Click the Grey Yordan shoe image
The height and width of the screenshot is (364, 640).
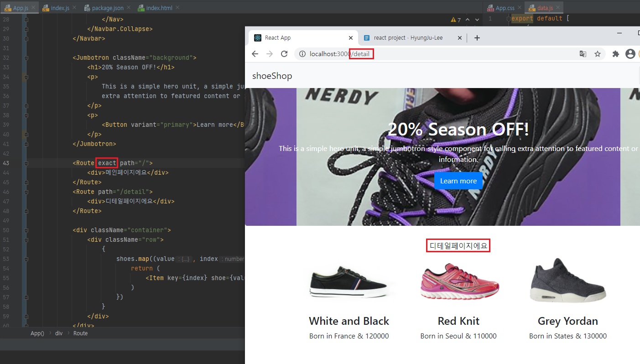click(x=568, y=281)
